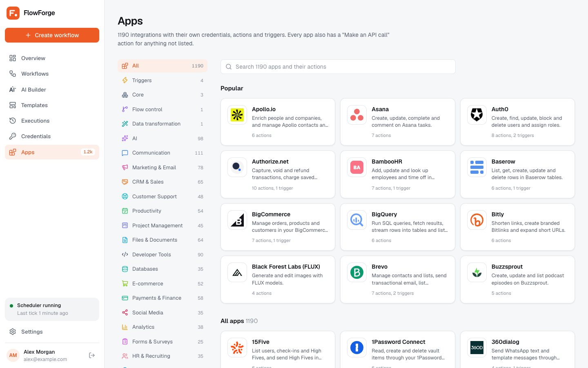This screenshot has height=368, width=588.
Task: Open the Apollo.io app icon
Action: (237, 115)
